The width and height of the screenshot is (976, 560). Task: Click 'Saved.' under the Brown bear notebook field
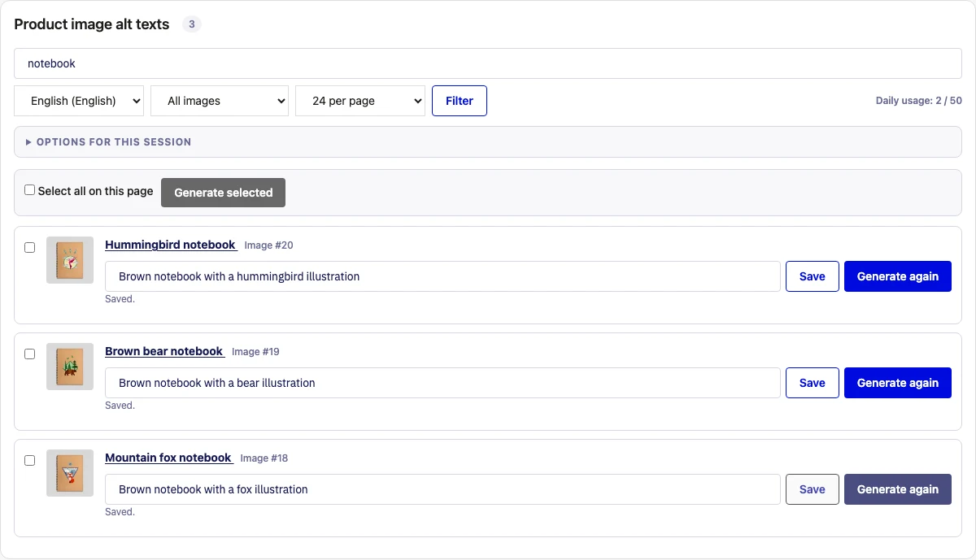tap(120, 406)
